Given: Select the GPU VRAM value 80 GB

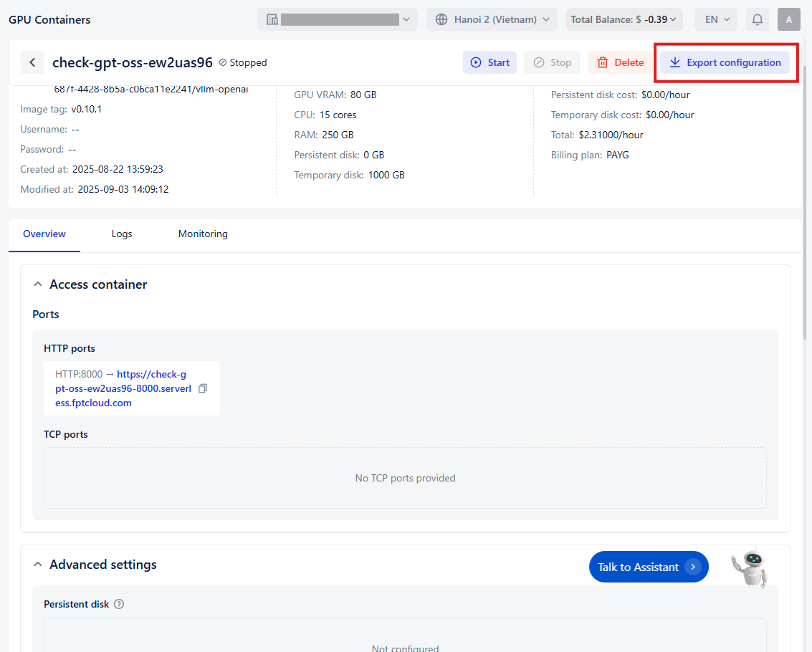Looking at the screenshot, I should (x=363, y=95).
